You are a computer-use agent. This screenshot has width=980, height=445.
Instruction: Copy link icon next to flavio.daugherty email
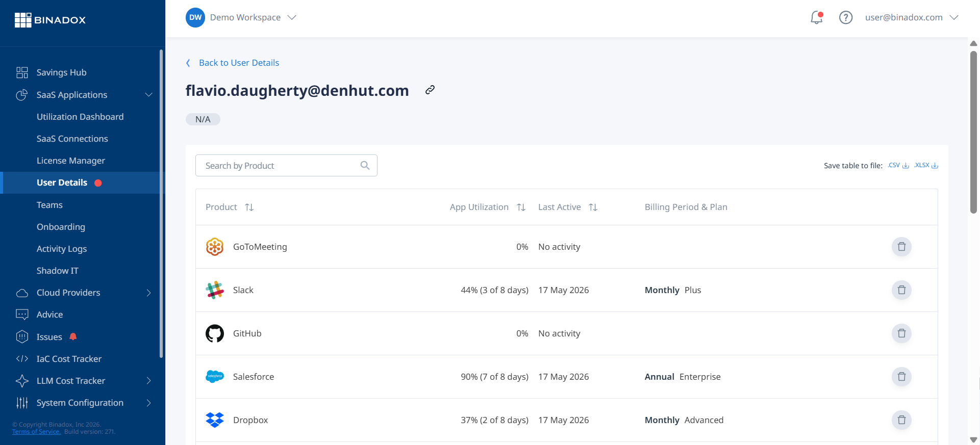pos(430,90)
